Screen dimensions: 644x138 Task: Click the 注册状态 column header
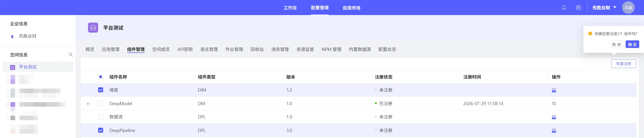(x=384, y=77)
